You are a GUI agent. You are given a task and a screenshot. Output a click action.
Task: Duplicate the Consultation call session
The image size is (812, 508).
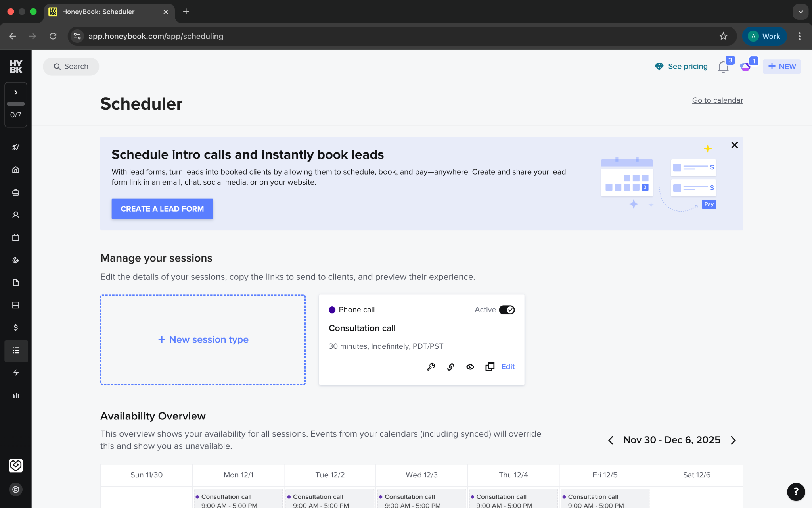coord(490,367)
